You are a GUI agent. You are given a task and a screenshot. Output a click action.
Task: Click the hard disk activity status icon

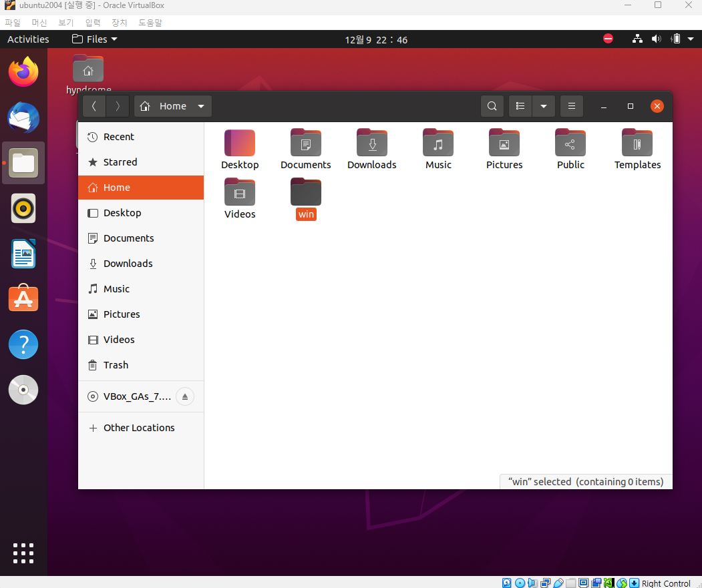pyautogui.click(x=507, y=583)
